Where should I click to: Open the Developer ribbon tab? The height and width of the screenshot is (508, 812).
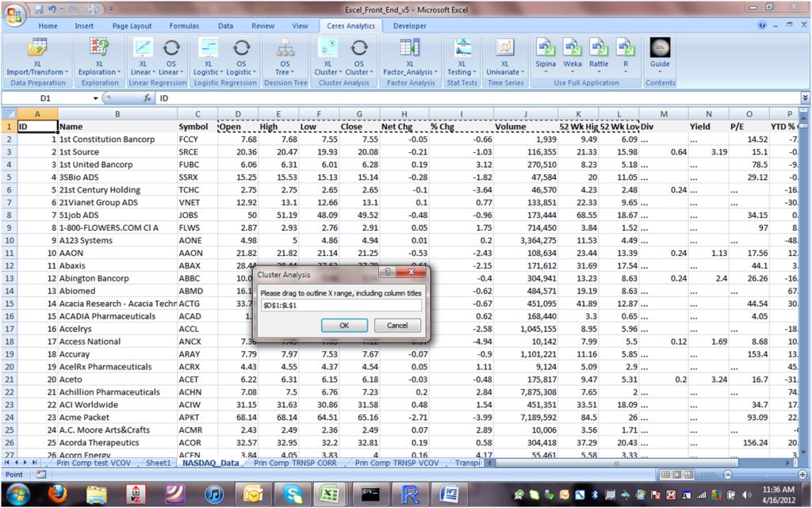410,26
